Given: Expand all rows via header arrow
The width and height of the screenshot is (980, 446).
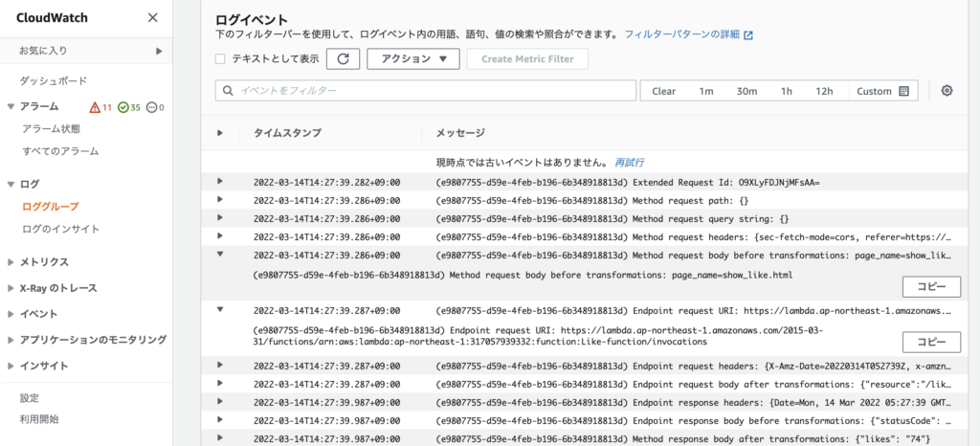Looking at the screenshot, I should pyautogui.click(x=220, y=132).
